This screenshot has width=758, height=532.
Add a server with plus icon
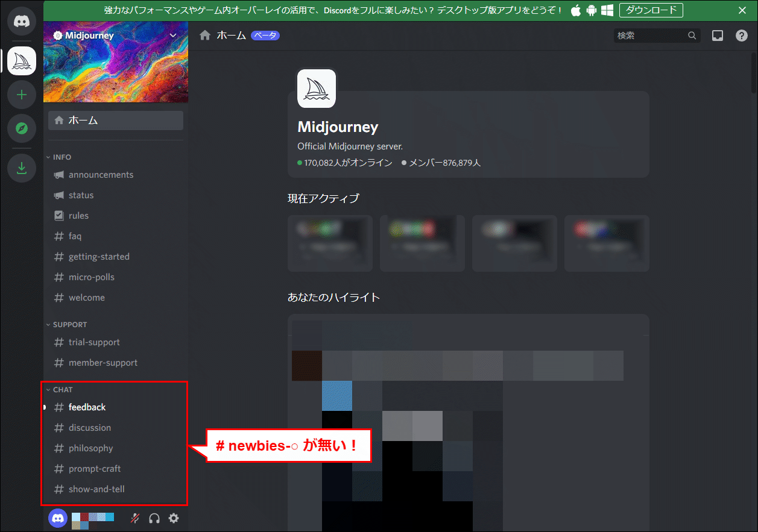[22, 95]
